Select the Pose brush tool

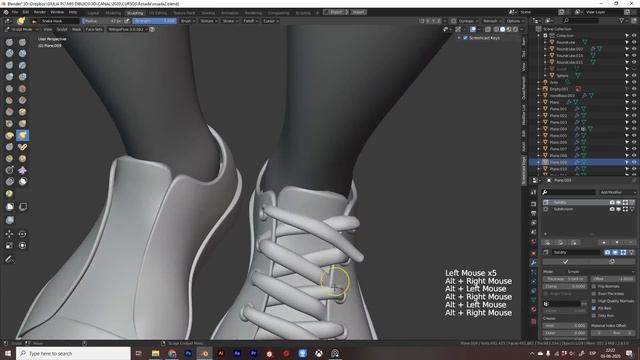click(x=22, y=147)
